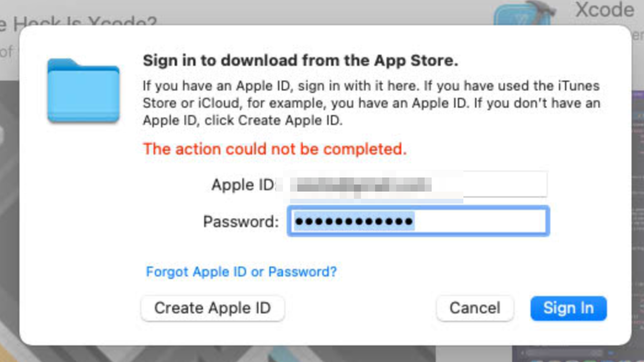The image size is (644, 362).
Task: Click the Apple ID explanation paragraph
Action: click(x=371, y=103)
